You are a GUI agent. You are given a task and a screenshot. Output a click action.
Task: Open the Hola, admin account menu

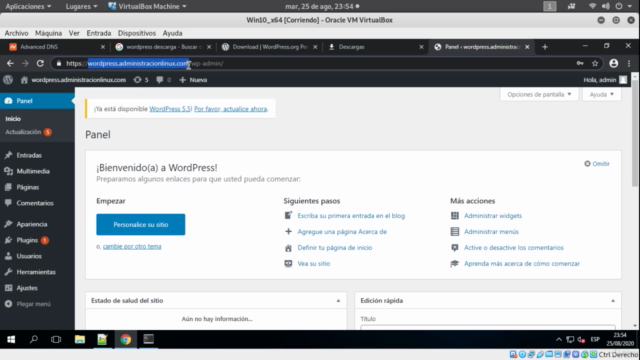coord(605,80)
